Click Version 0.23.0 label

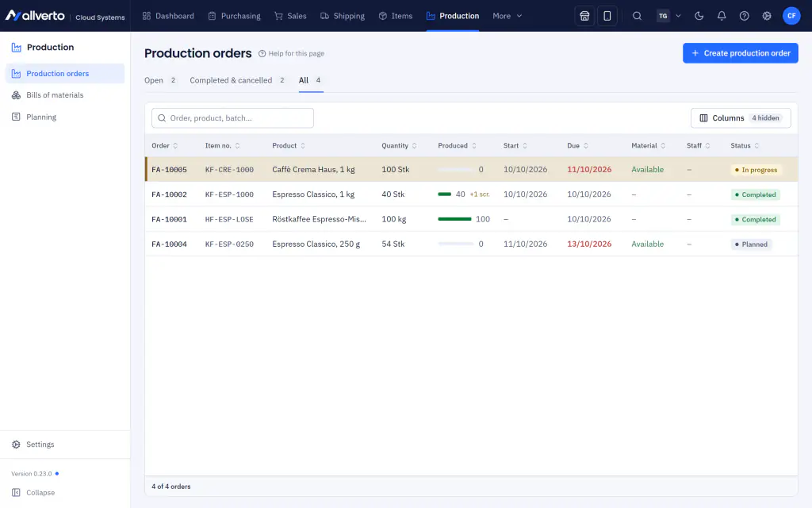click(x=32, y=474)
